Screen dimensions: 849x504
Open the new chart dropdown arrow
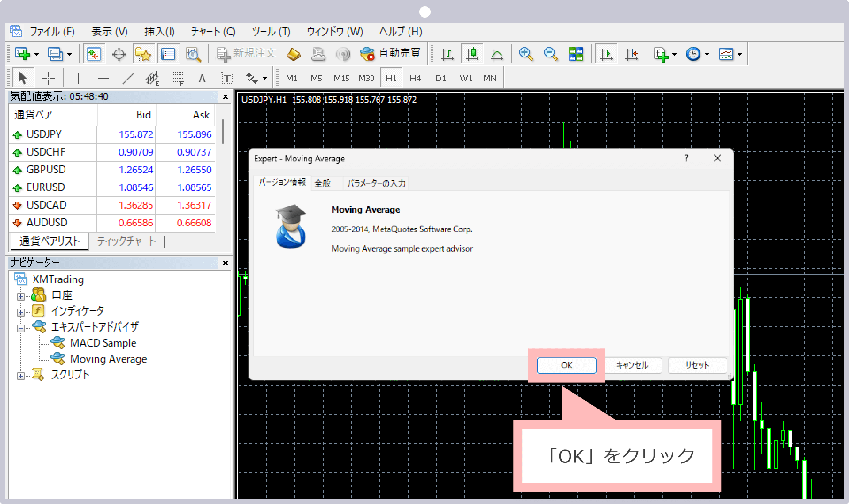(x=37, y=54)
